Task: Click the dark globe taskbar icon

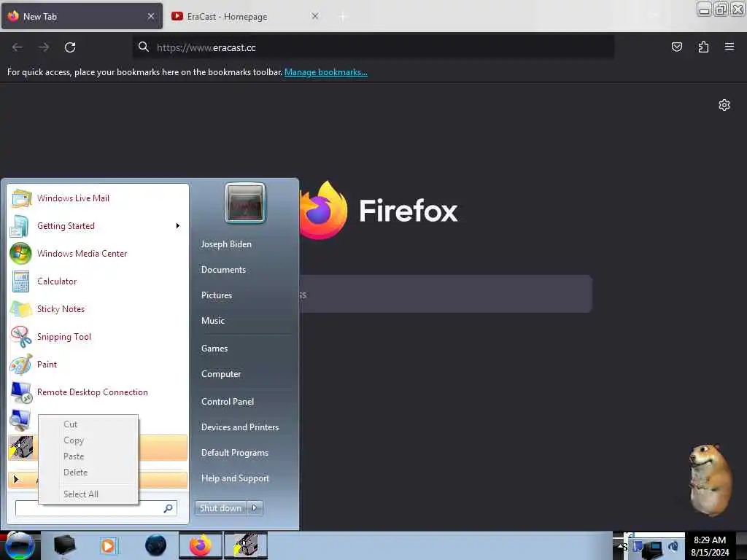Action: tap(156, 545)
